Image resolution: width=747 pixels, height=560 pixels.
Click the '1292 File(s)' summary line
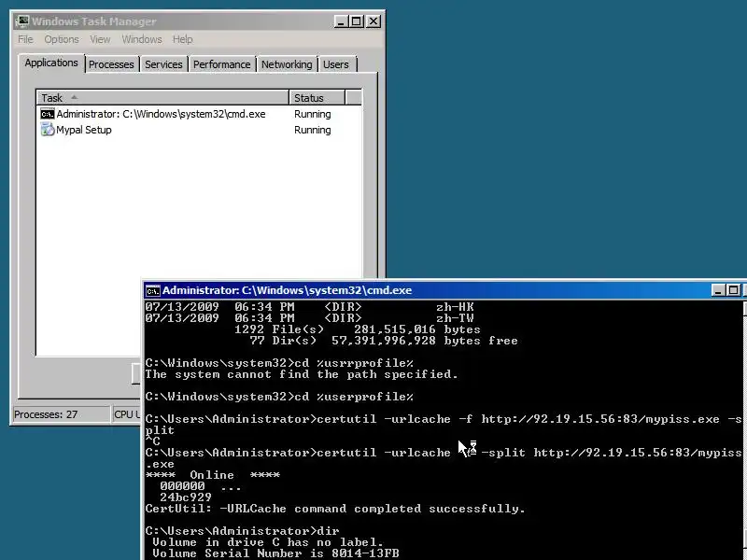coord(358,329)
